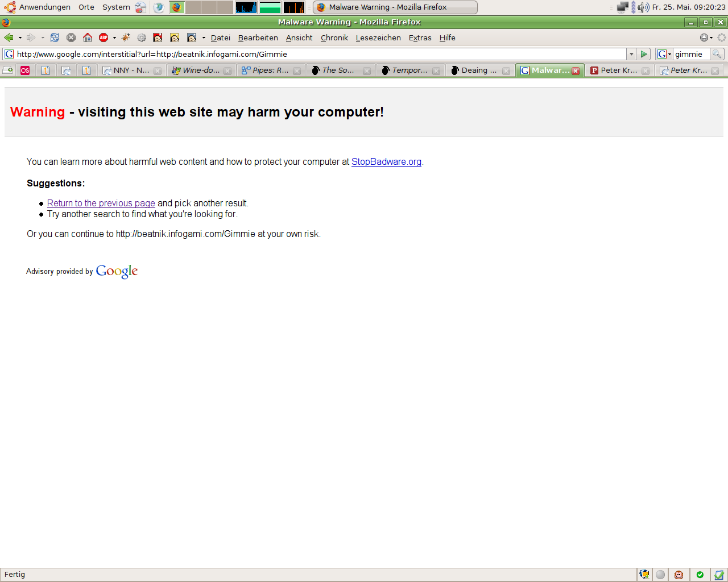Image resolution: width=728 pixels, height=582 pixels.
Task: Reload the current page
Action: 55,38
